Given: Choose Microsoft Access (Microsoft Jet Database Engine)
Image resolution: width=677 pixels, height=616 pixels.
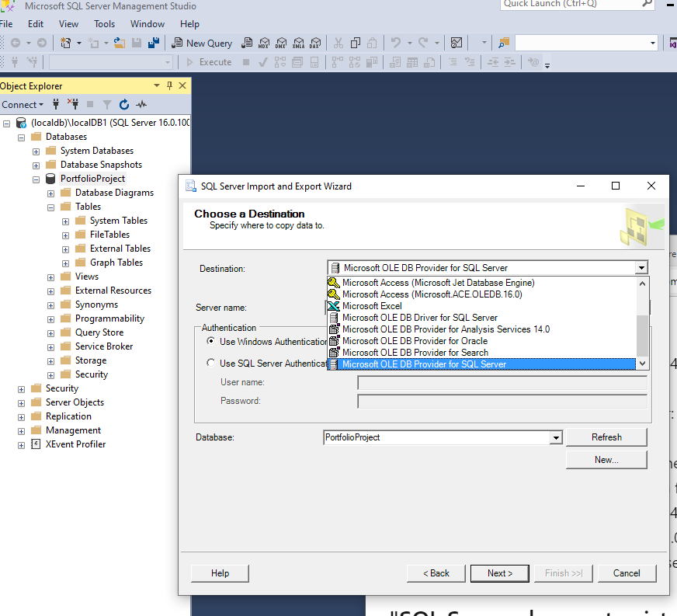Looking at the screenshot, I should pyautogui.click(x=482, y=283).
